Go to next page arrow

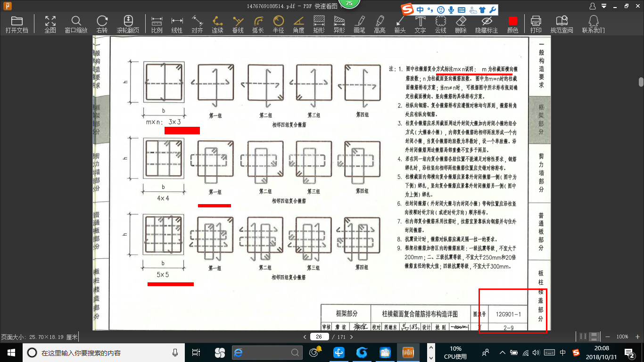click(x=351, y=337)
